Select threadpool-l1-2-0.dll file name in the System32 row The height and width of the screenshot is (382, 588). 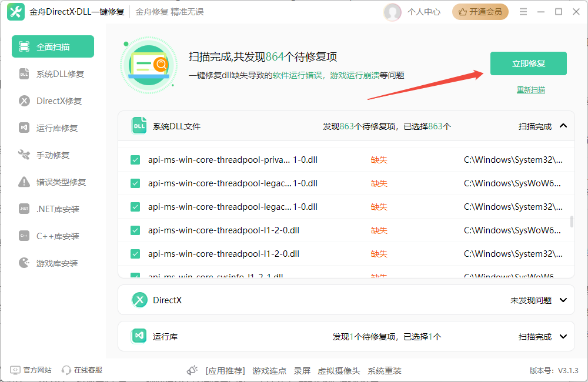[x=223, y=254]
